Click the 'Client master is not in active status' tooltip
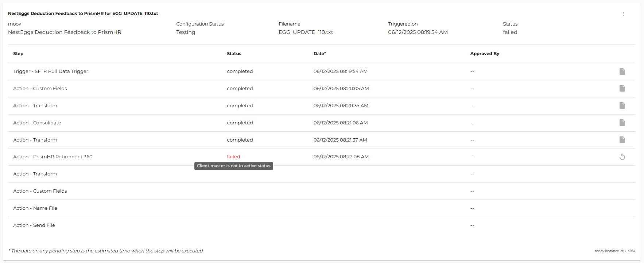This screenshot has height=263, width=644. (234, 166)
